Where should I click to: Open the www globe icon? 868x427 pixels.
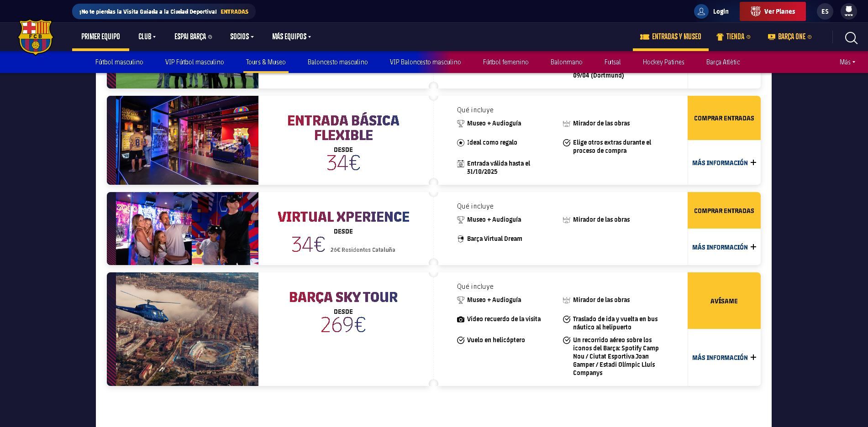(849, 11)
